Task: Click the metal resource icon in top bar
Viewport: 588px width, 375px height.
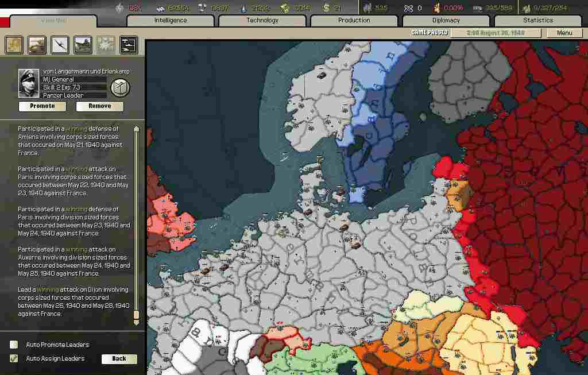Action: (161, 7)
